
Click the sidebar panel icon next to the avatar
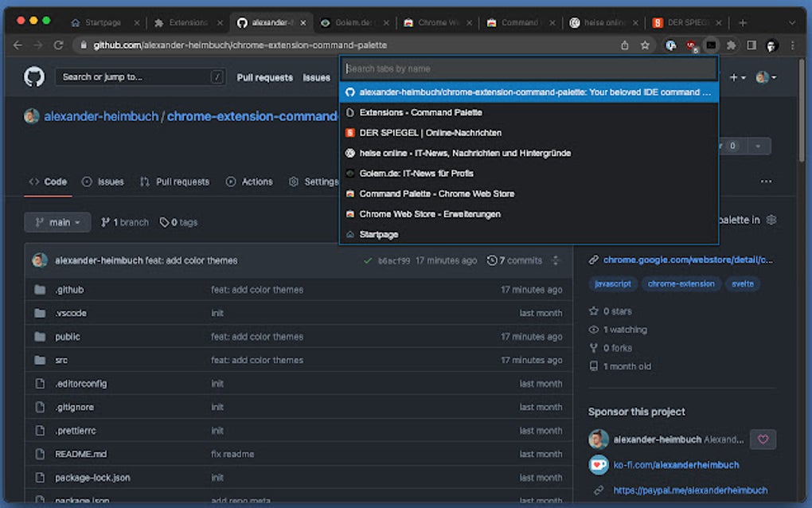[x=751, y=45]
